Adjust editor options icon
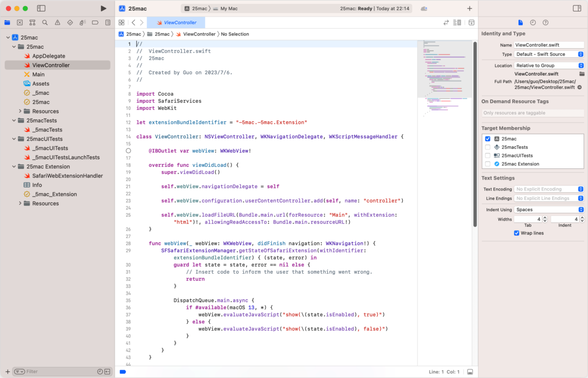 point(457,23)
